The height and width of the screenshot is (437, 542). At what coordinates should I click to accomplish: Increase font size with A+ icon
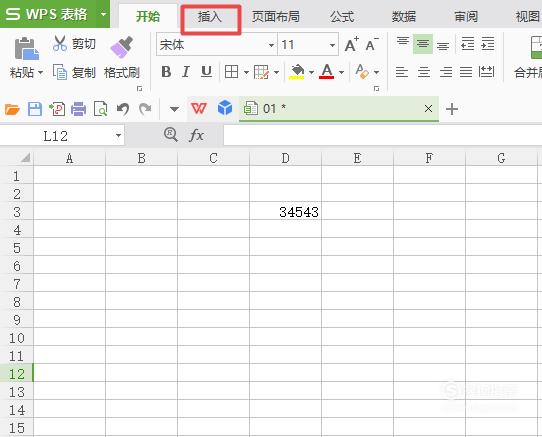[352, 44]
